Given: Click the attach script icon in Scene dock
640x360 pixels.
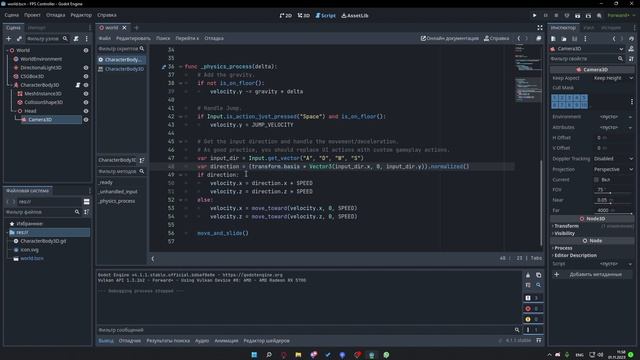Looking at the screenshot, I should tap(76, 39).
